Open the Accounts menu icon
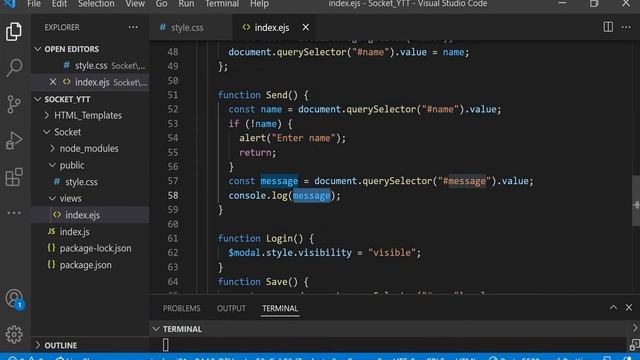 click(x=14, y=299)
